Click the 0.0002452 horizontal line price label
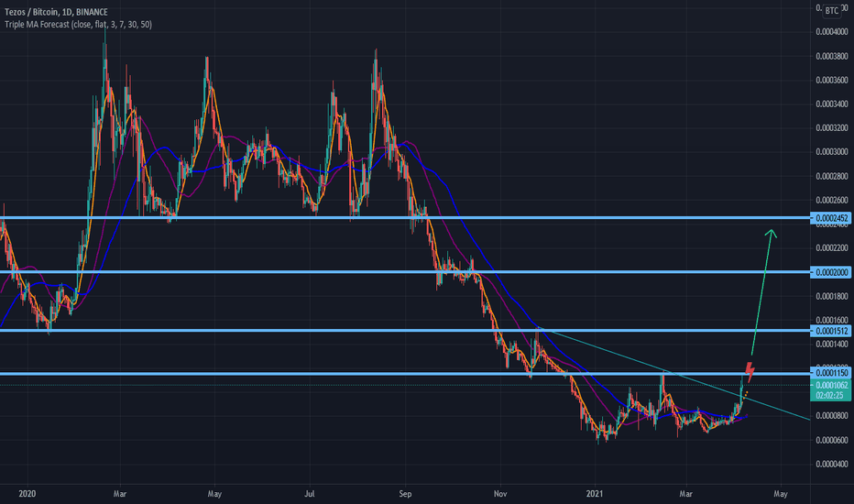 pyautogui.click(x=830, y=218)
